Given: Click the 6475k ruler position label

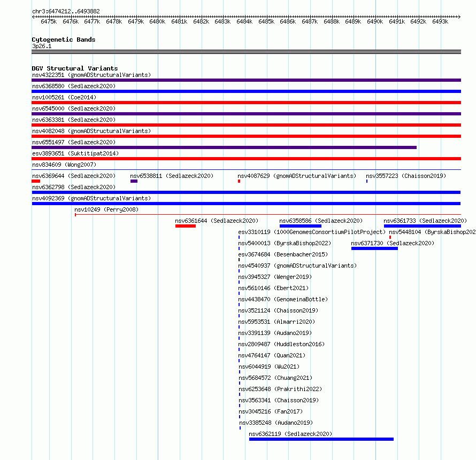Looking at the screenshot, I should click(x=49, y=21).
